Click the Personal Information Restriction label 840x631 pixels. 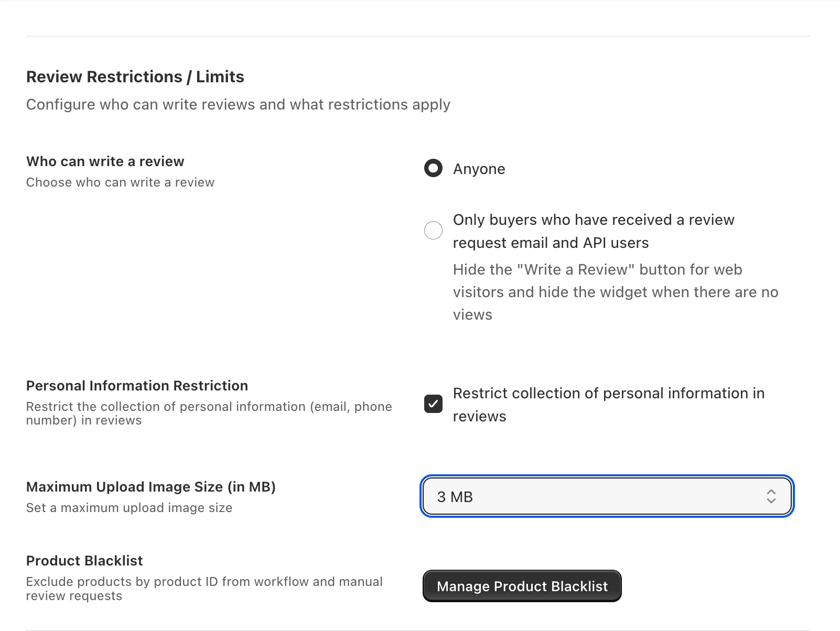137,385
